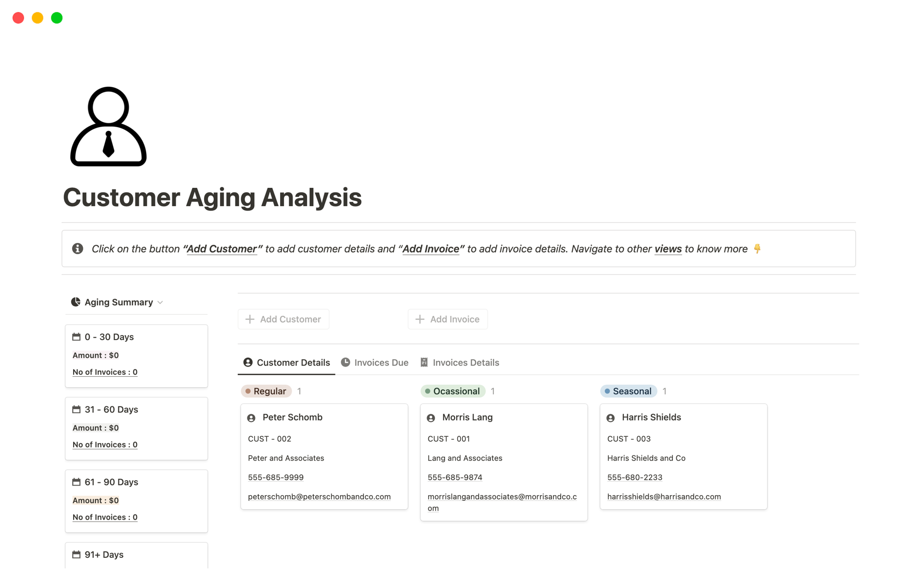Click the person icon on Peter Schomb's card

[x=251, y=418]
